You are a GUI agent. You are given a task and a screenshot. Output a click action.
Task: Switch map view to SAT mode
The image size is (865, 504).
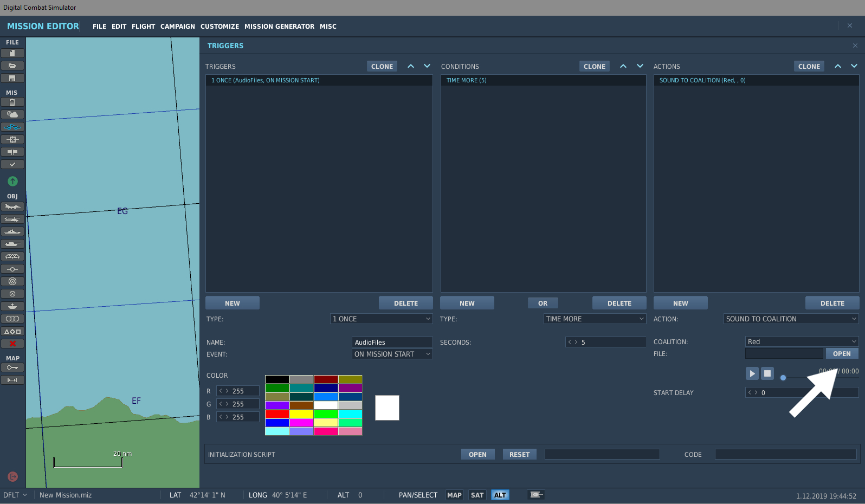pos(477,495)
